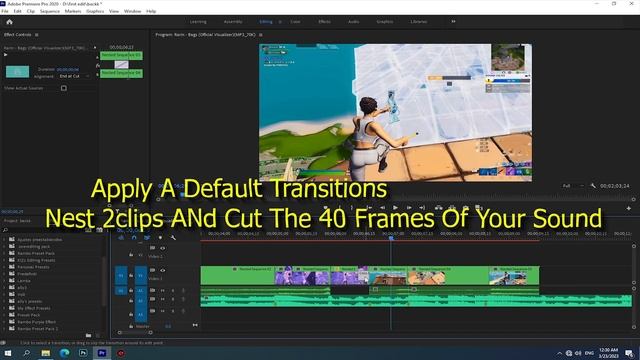The height and width of the screenshot is (360, 640).
Task: Toggle V1 source patching button
Action: [121, 276]
